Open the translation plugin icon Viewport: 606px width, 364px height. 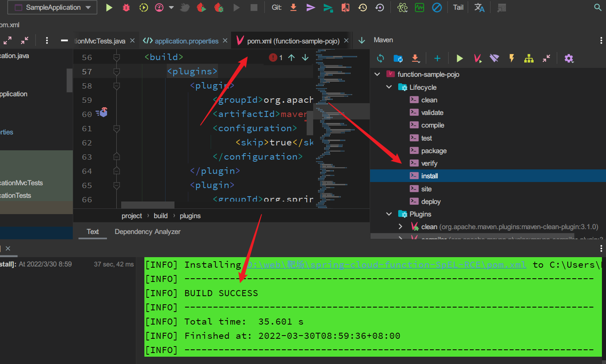[x=480, y=7]
